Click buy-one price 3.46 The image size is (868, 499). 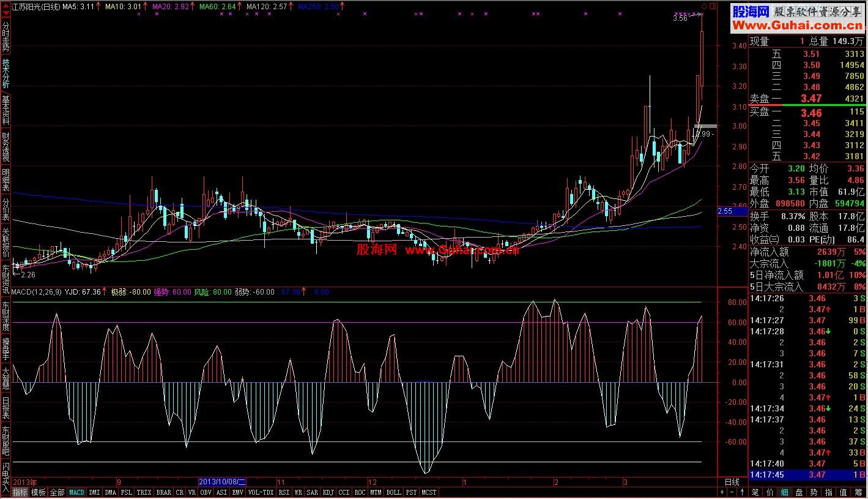(x=811, y=113)
